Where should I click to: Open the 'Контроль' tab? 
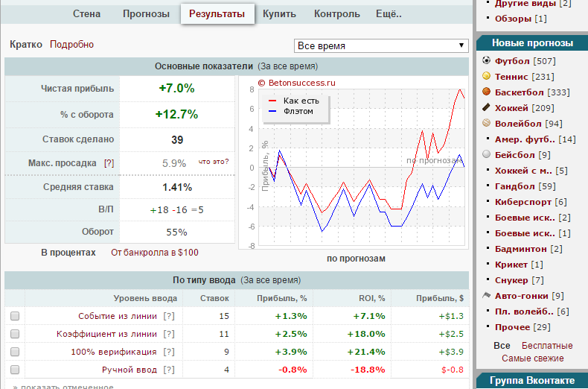[337, 14]
